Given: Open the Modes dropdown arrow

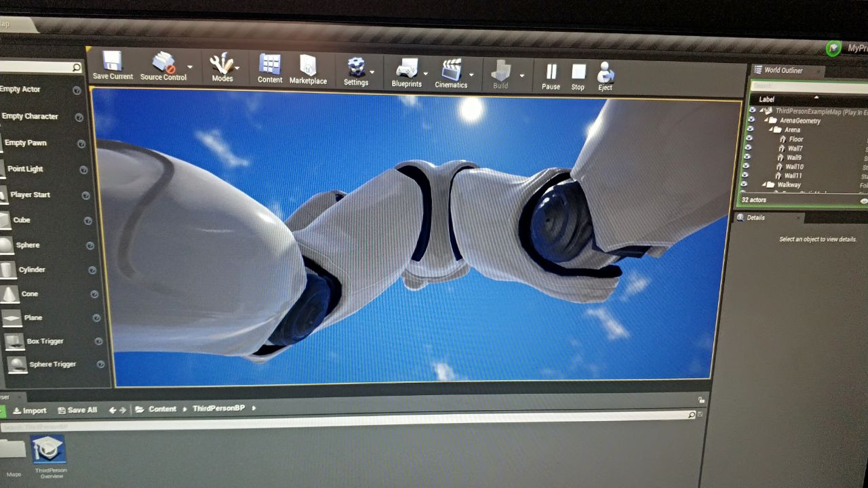Looking at the screenshot, I should 237,68.
